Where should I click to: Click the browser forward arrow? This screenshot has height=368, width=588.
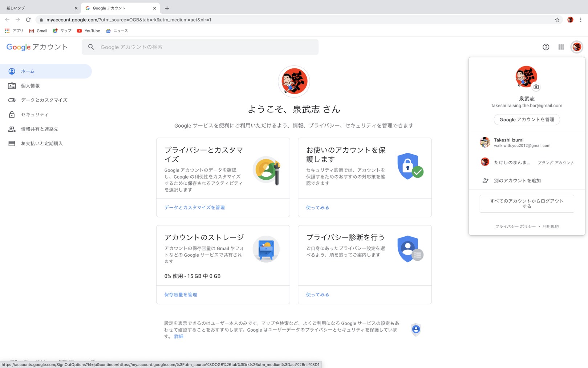tap(17, 20)
